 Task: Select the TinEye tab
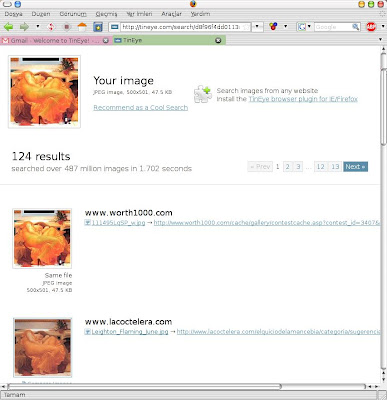coord(169,40)
